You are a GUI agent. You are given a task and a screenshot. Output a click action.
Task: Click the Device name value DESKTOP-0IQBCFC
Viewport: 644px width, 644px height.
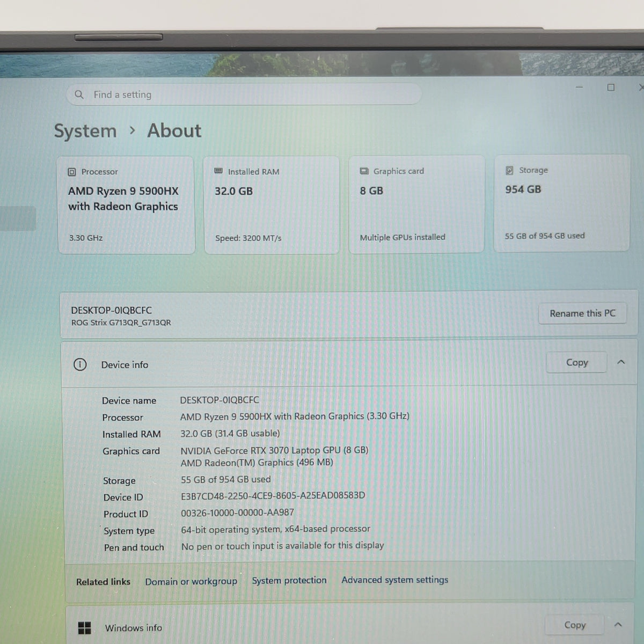click(x=219, y=400)
